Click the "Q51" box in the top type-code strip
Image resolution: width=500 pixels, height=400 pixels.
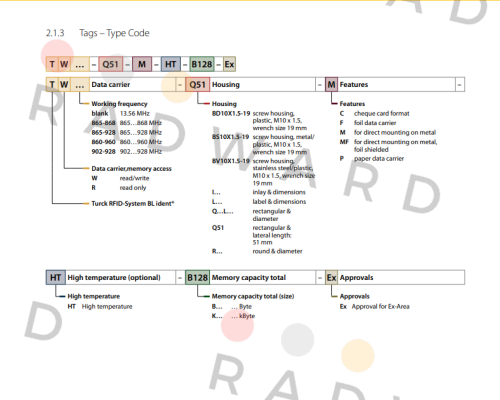tap(111, 64)
